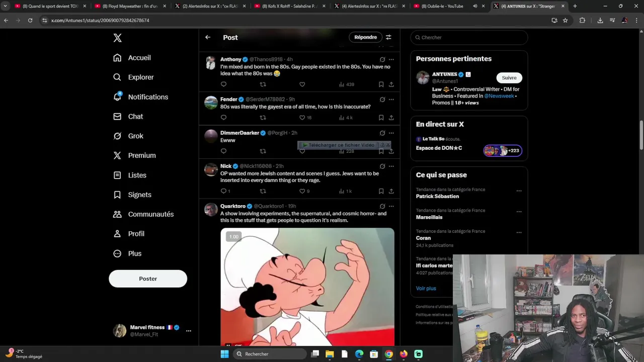The height and width of the screenshot is (362, 644).
Task: Open Explorer search page
Action: 134,77
